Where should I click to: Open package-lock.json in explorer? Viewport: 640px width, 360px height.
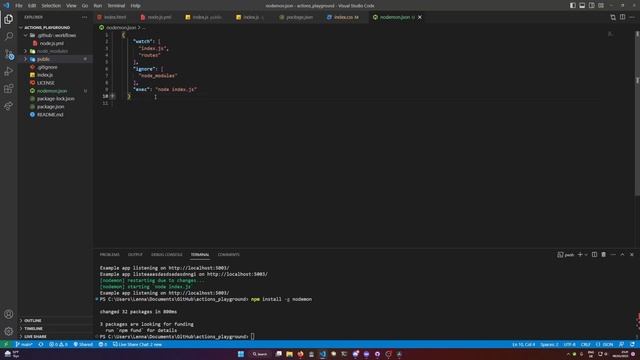pyautogui.click(x=55, y=99)
